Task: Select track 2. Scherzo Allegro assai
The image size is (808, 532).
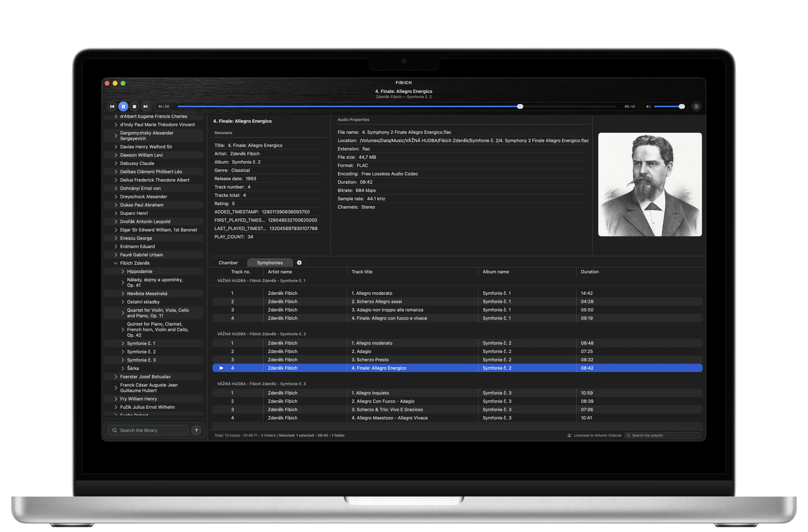Action: pos(457,301)
